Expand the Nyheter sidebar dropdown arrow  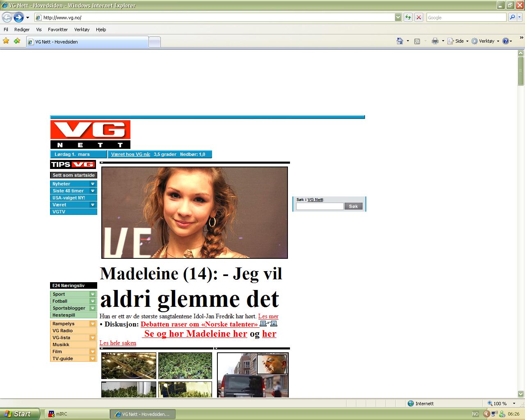(x=93, y=184)
